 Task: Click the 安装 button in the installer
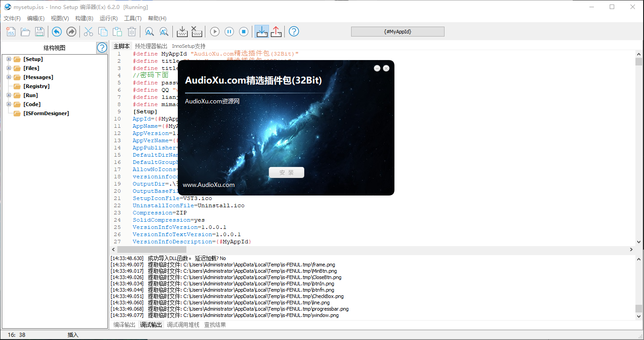point(286,172)
